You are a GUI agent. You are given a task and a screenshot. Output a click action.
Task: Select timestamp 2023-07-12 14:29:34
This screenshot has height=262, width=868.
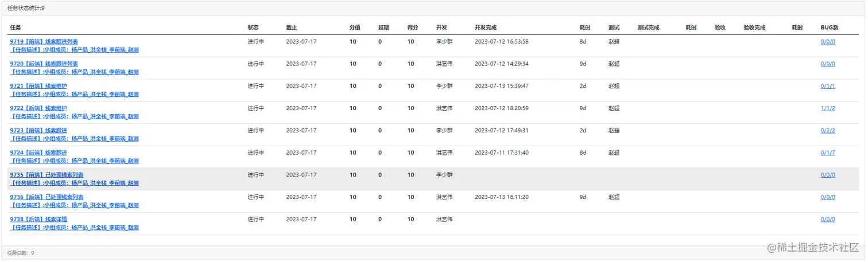(x=502, y=64)
